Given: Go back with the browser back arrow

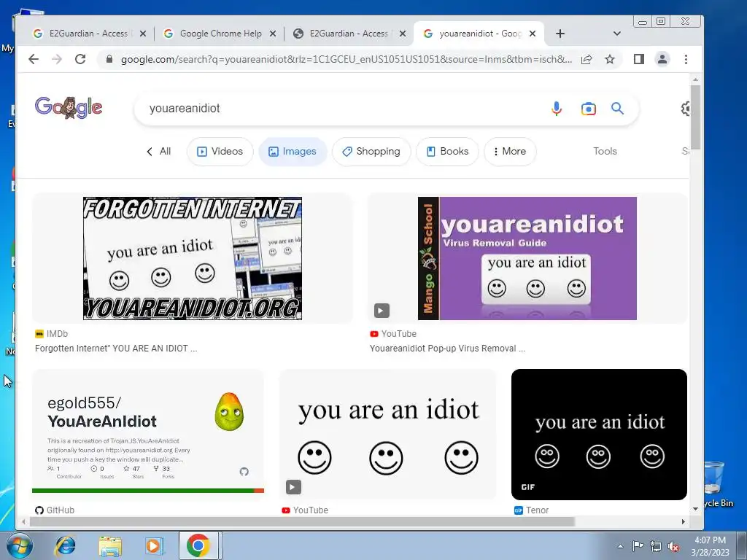Looking at the screenshot, I should pos(34,59).
